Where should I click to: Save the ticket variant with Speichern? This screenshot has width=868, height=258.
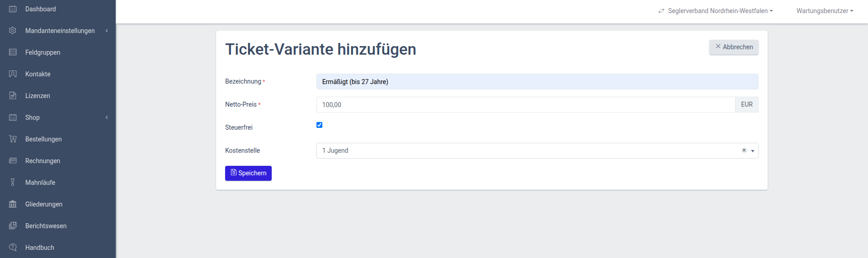coord(248,173)
